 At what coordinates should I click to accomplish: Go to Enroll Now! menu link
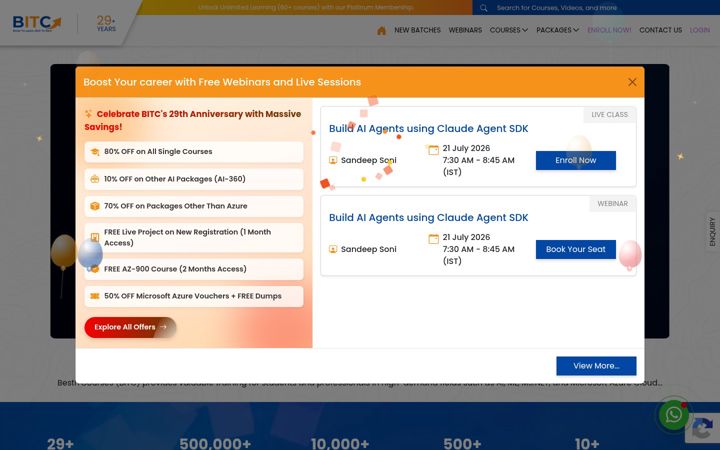(609, 30)
